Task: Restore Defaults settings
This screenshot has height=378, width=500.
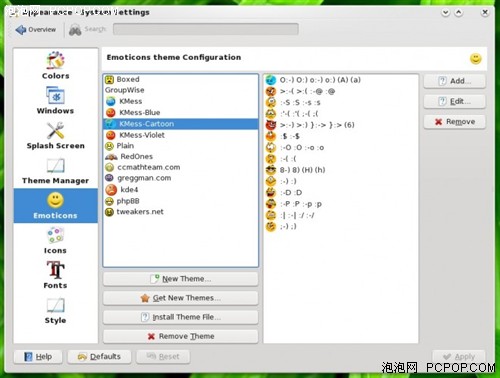Action: [99, 357]
